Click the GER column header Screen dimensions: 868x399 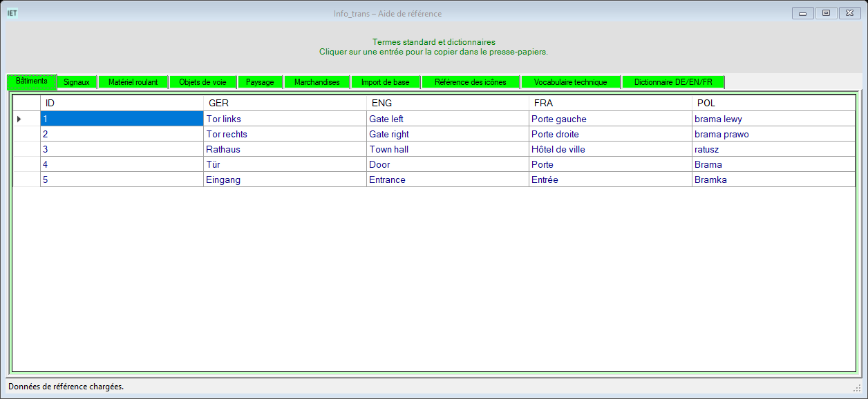[x=285, y=103]
